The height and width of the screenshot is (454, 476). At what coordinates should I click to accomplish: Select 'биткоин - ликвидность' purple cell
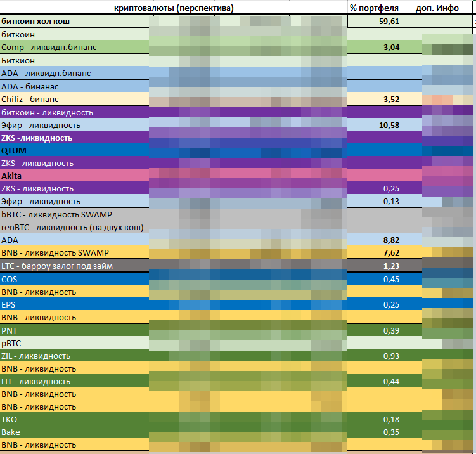(47, 113)
